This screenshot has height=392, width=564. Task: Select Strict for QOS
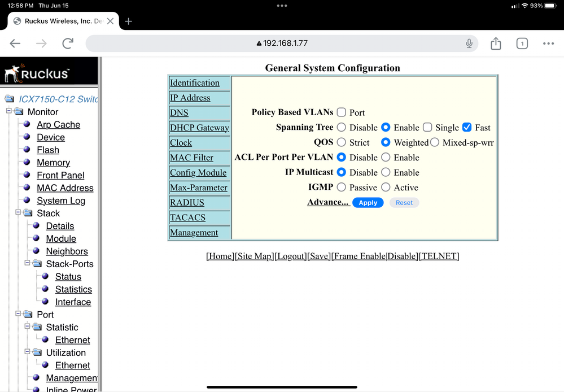(x=342, y=142)
